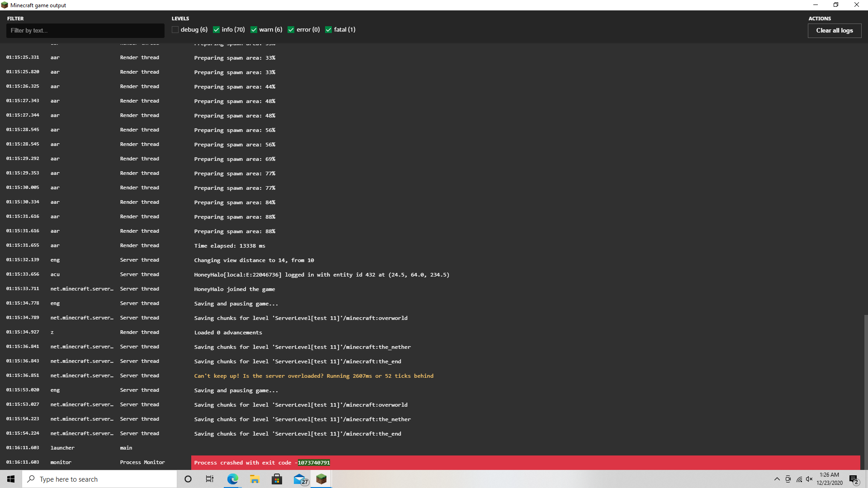The height and width of the screenshot is (488, 868).
Task: Open Microsoft Store from the taskbar
Action: 277,479
